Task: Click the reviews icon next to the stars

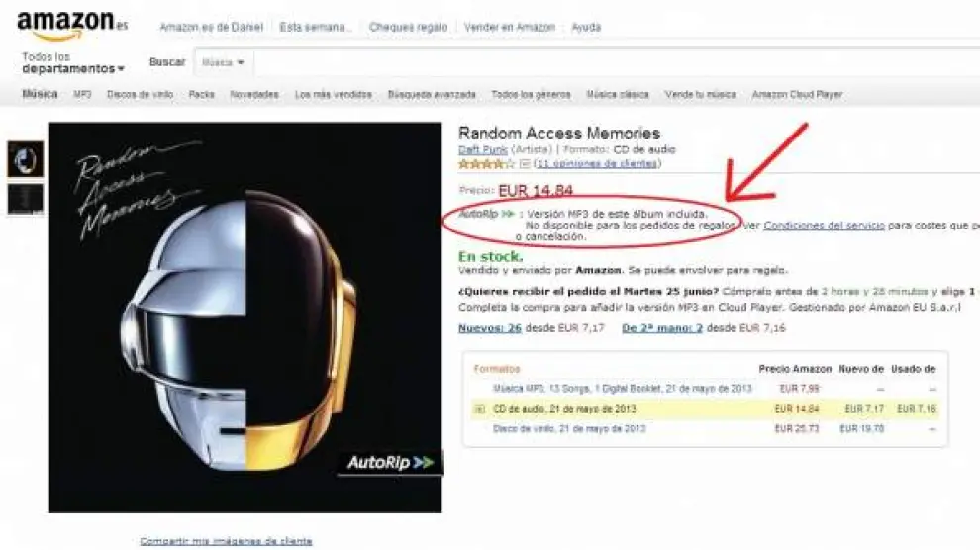Action: click(525, 164)
